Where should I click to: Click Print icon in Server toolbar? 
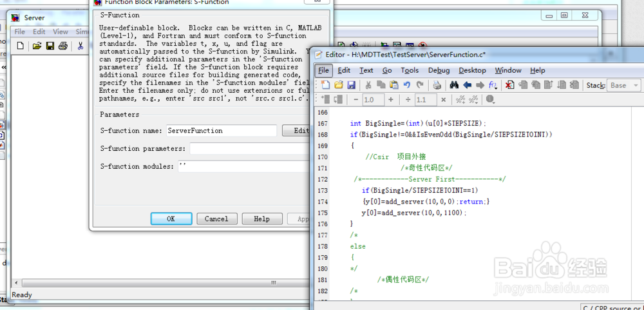pos(63,46)
